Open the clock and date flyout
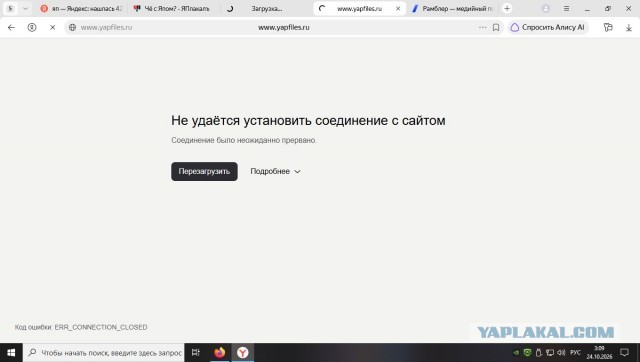 pos(599,353)
